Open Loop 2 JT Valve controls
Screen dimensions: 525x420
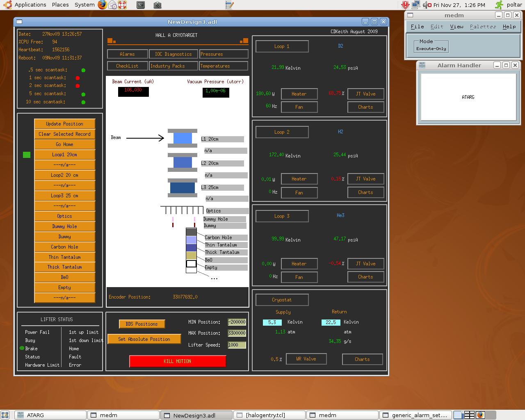point(366,179)
